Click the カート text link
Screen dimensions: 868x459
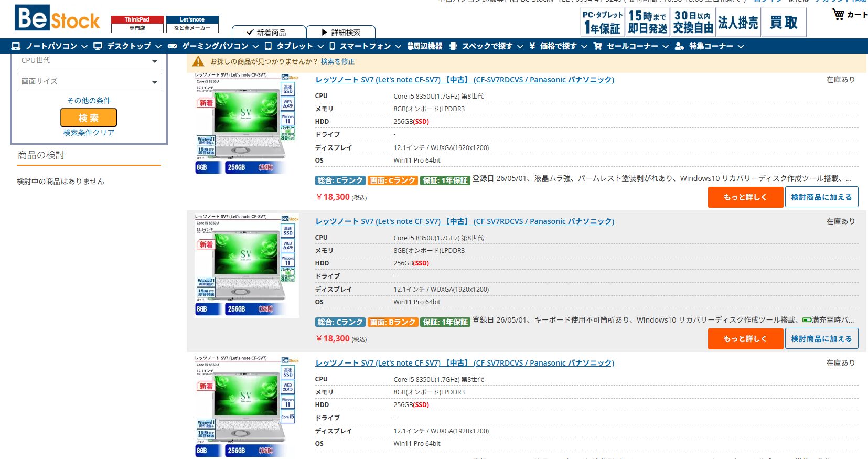[x=857, y=15]
